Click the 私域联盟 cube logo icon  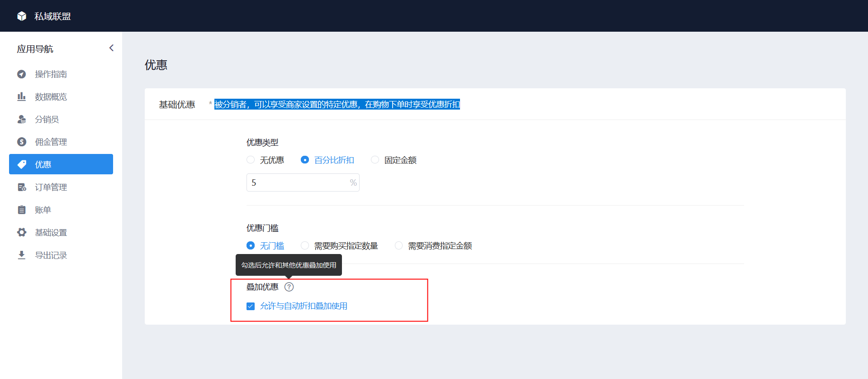[x=22, y=16]
